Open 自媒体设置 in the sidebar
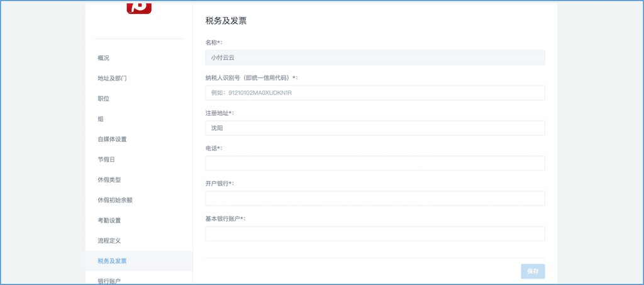 (112, 139)
